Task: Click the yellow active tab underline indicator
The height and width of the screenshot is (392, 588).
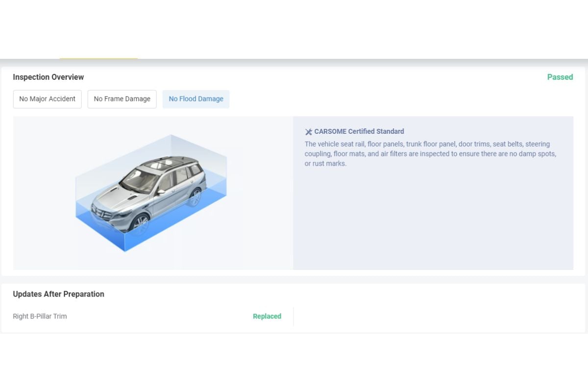Action: click(98, 58)
